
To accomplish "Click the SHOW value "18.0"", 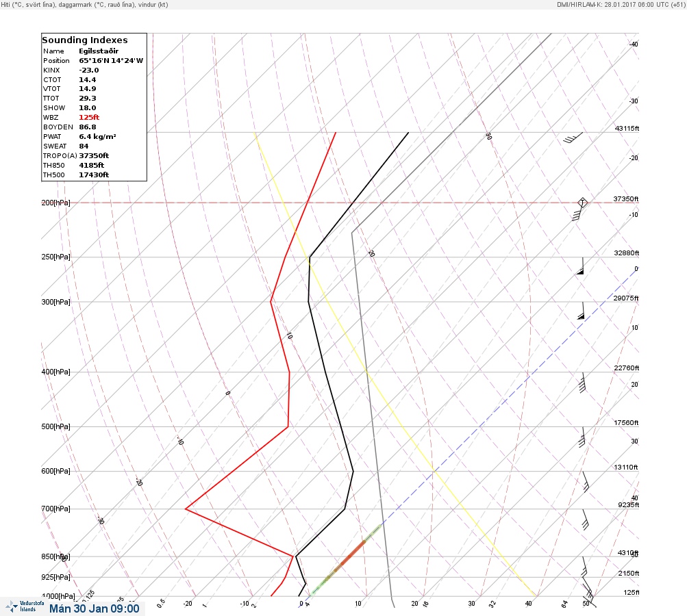I will pos(87,107).
